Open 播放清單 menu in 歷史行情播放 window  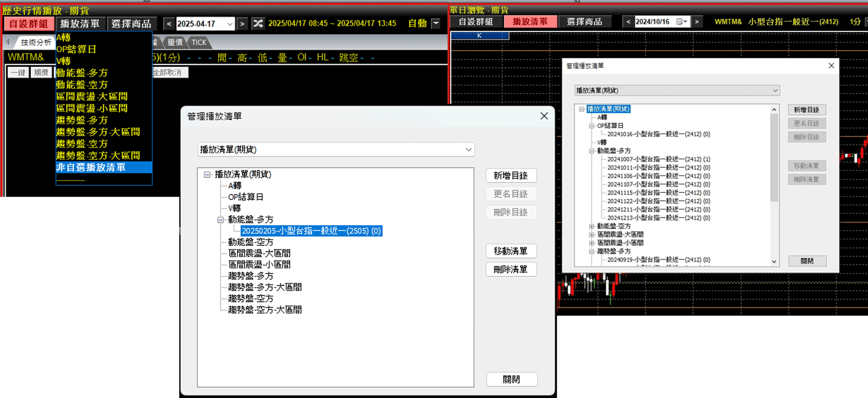pyautogui.click(x=80, y=23)
